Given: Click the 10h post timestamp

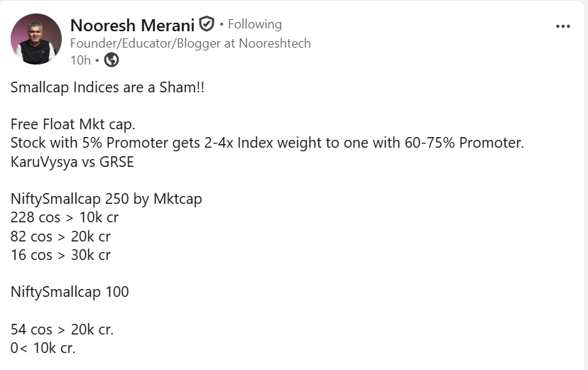Looking at the screenshot, I should point(81,60).
